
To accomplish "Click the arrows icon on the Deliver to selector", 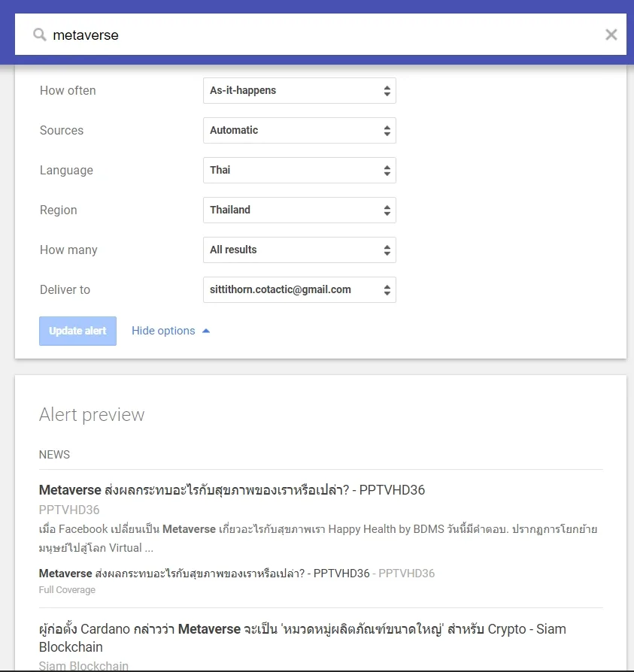I will click(386, 289).
